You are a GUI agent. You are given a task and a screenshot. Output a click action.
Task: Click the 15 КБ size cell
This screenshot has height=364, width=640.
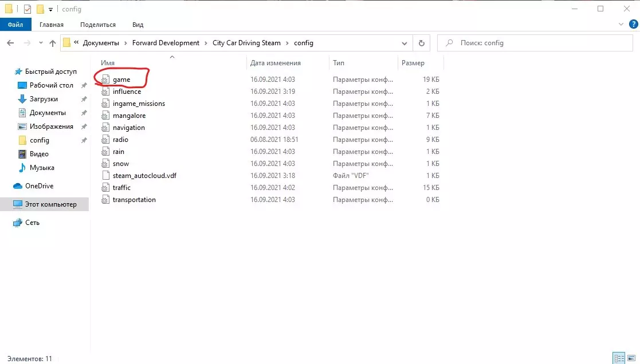pos(431,188)
